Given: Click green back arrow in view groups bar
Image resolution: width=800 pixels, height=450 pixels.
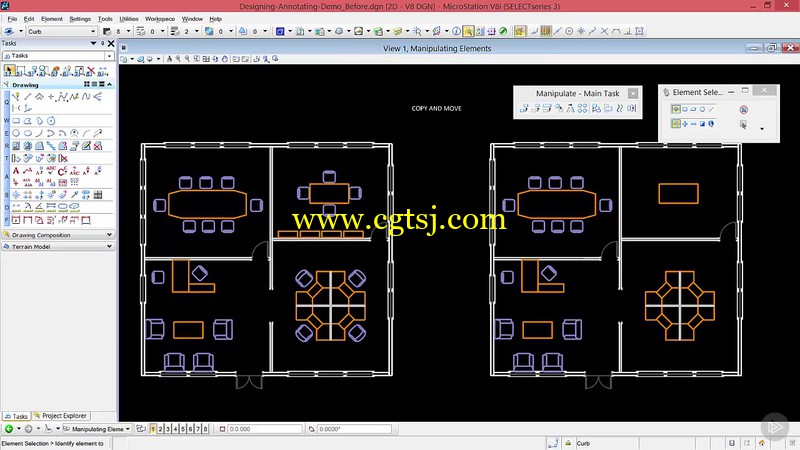Looking at the screenshot, I should coord(9,429).
